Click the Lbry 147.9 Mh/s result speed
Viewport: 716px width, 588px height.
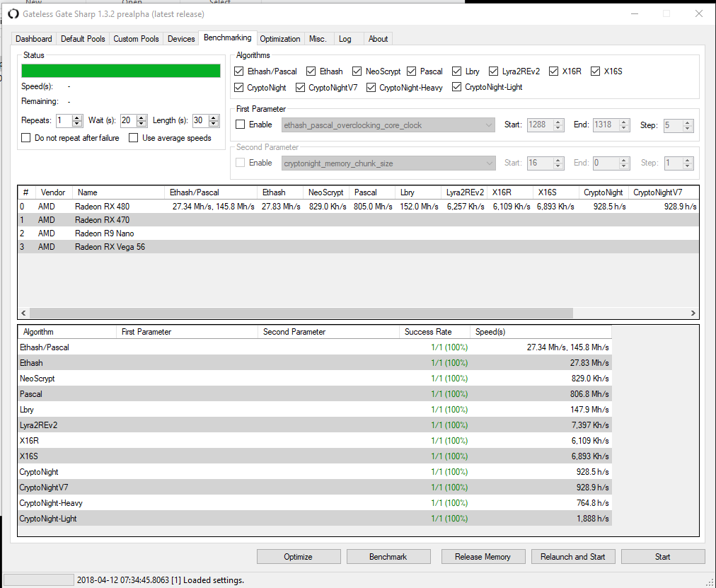[589, 410]
